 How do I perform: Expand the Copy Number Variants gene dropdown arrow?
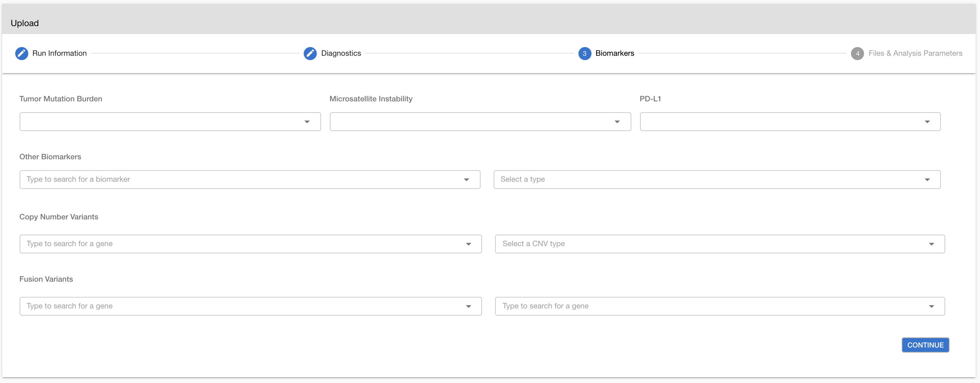click(468, 244)
